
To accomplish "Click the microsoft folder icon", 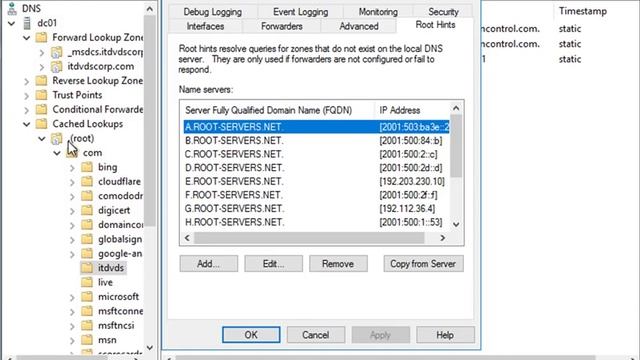I will coord(87,297).
